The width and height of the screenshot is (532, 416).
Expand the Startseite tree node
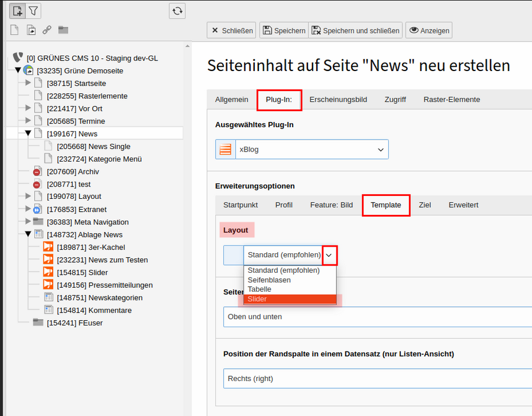click(x=28, y=82)
